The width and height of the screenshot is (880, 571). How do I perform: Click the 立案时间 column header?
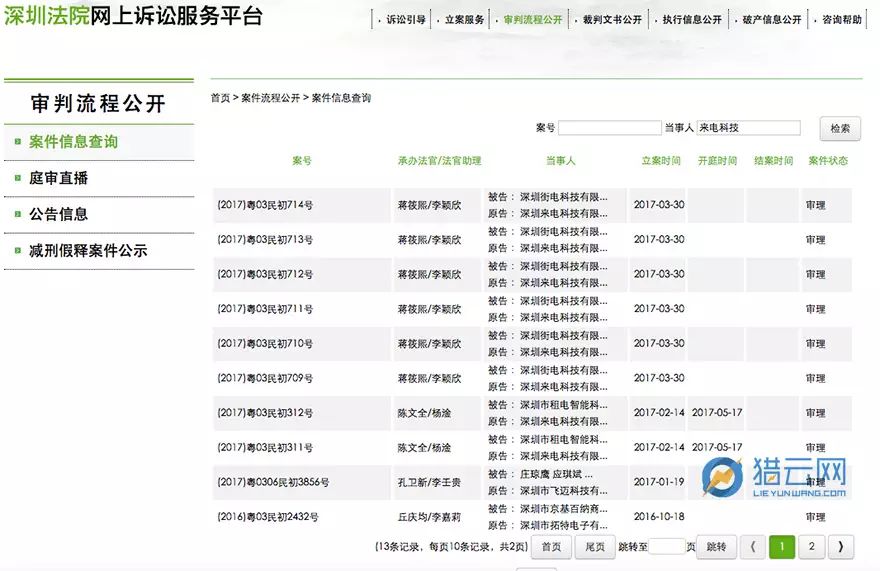(661, 161)
